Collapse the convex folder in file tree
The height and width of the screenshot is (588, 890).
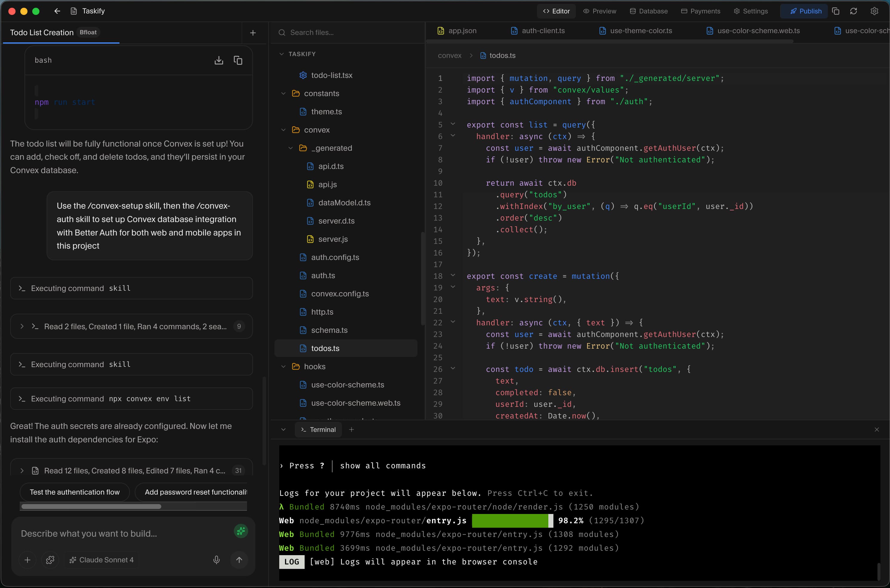(283, 129)
